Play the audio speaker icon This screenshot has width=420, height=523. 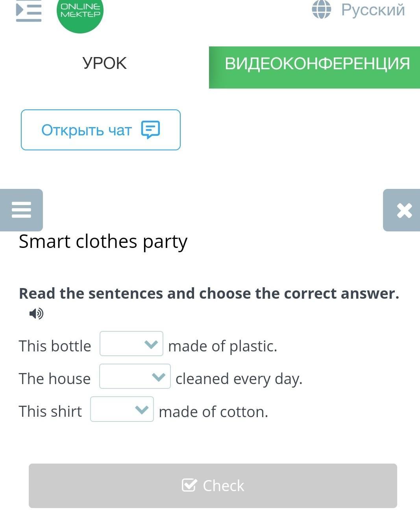[x=36, y=313]
